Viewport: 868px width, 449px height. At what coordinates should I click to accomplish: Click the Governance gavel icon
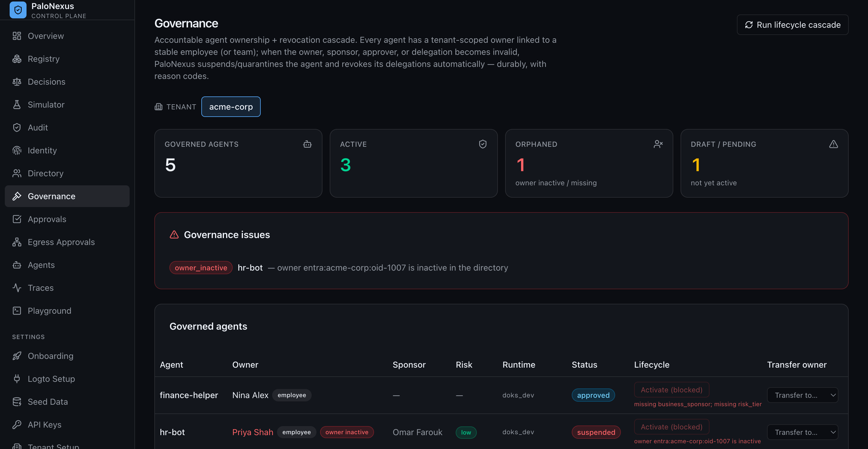[x=17, y=196]
